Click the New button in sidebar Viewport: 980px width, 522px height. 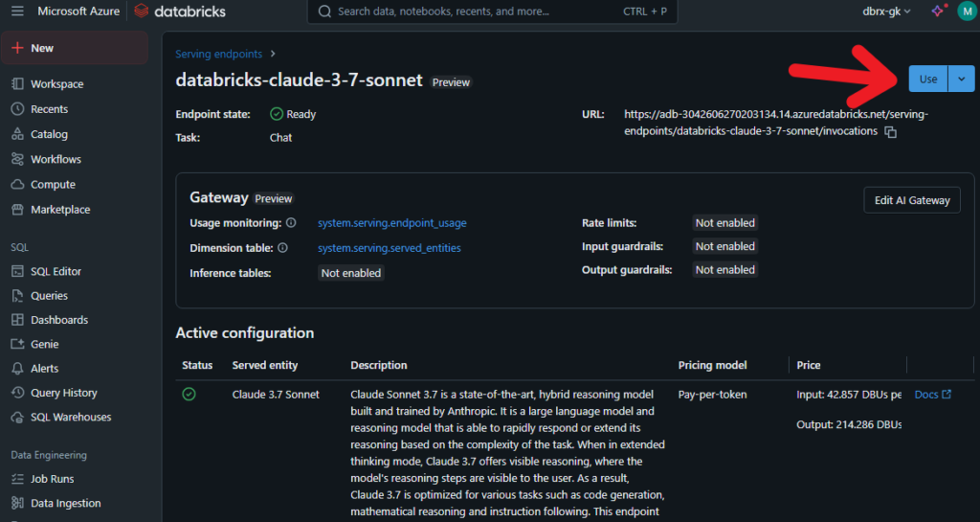[x=75, y=48]
